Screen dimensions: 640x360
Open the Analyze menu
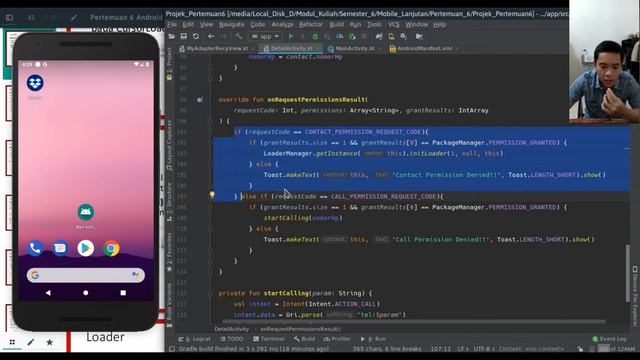282,24
